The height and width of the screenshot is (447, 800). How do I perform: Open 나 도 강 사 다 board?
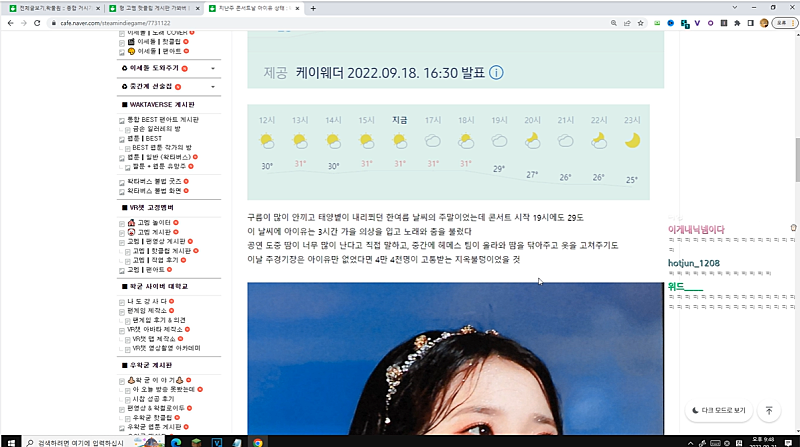[147, 301]
